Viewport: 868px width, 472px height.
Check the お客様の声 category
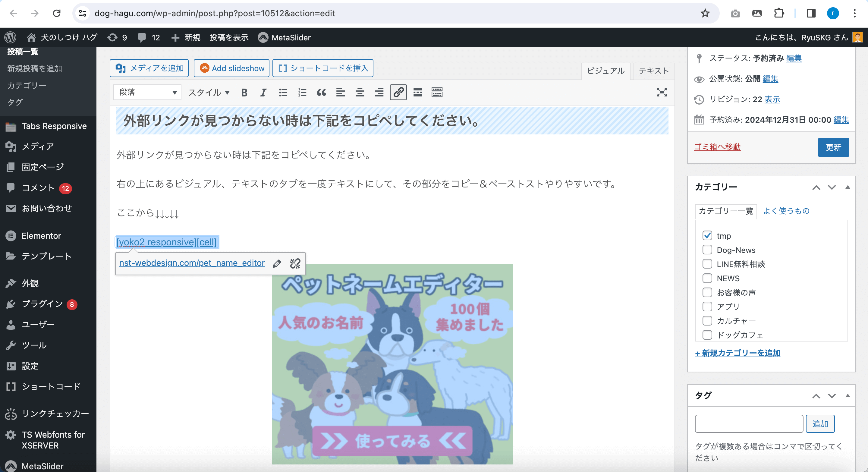[x=707, y=292]
